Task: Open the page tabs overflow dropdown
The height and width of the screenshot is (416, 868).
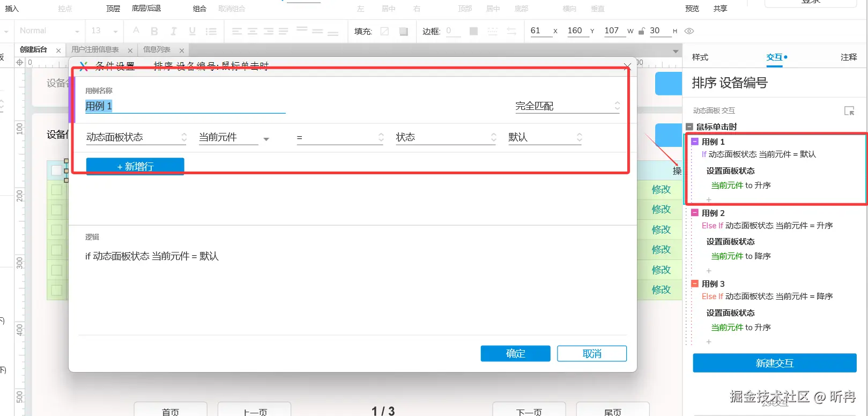Action: pos(676,51)
